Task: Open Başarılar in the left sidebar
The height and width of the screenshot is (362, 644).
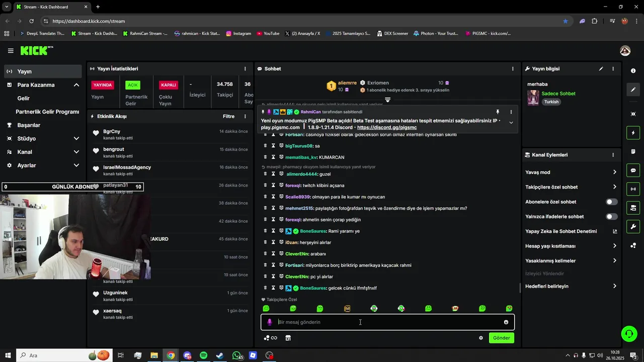Action: coord(29,125)
